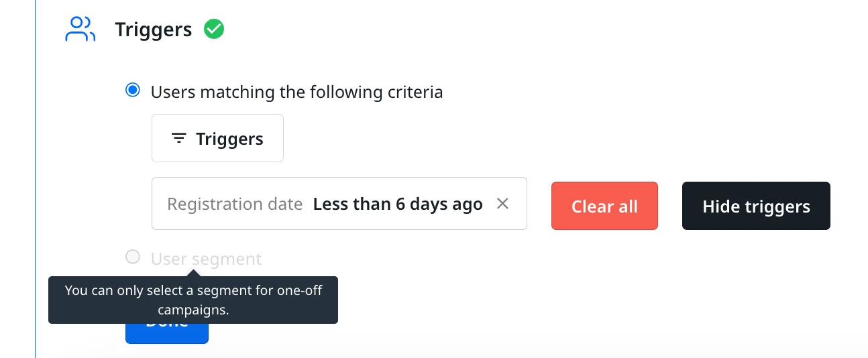Click the green checkmark status icon
868x358 pixels.
click(214, 29)
